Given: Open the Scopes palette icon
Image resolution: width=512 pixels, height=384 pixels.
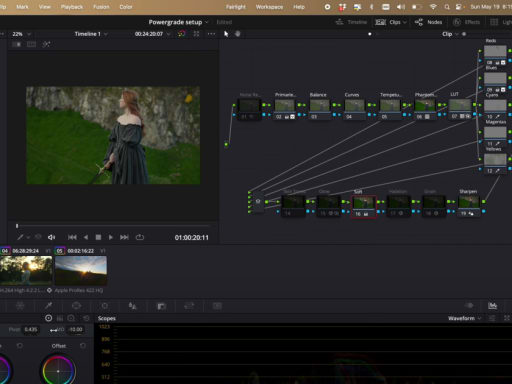Looking at the screenshot, I should click(x=493, y=305).
